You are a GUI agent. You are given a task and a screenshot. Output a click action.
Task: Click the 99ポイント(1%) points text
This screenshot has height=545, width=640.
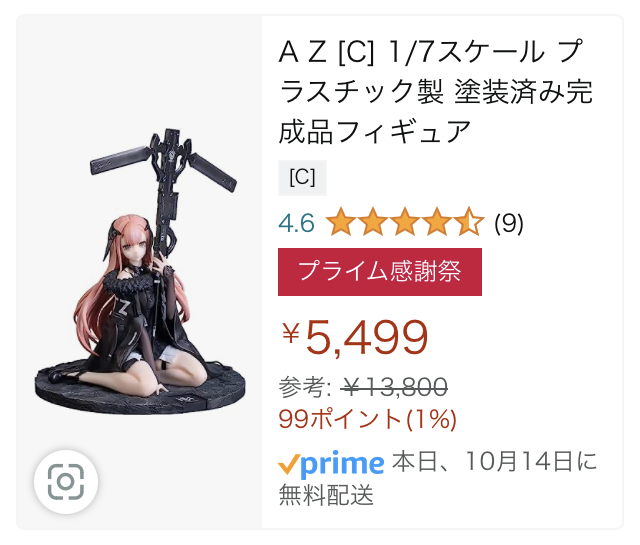[x=367, y=419]
